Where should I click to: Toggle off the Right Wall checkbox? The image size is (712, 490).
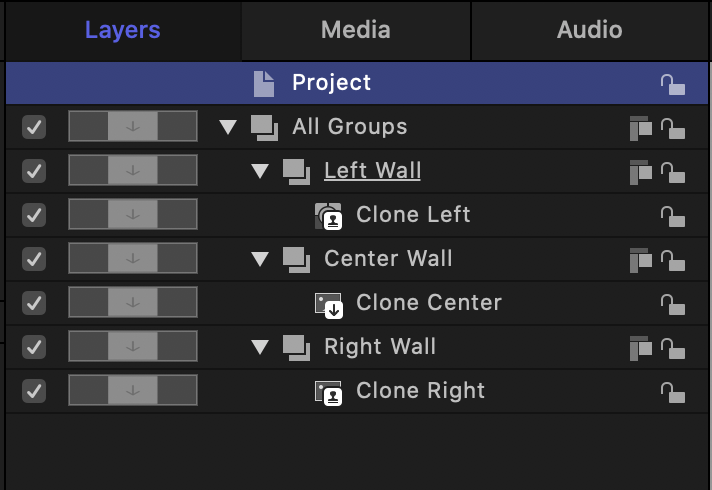pos(34,347)
